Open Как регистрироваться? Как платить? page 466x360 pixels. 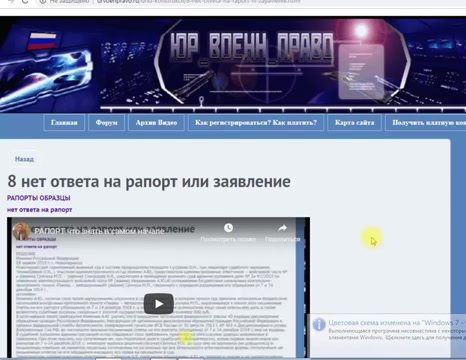256,123
